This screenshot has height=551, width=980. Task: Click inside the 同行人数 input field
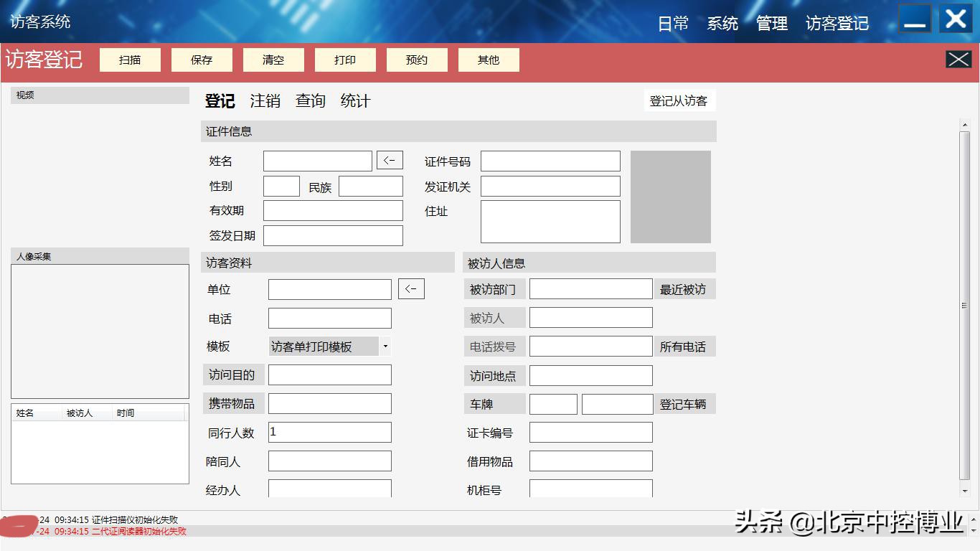(329, 432)
